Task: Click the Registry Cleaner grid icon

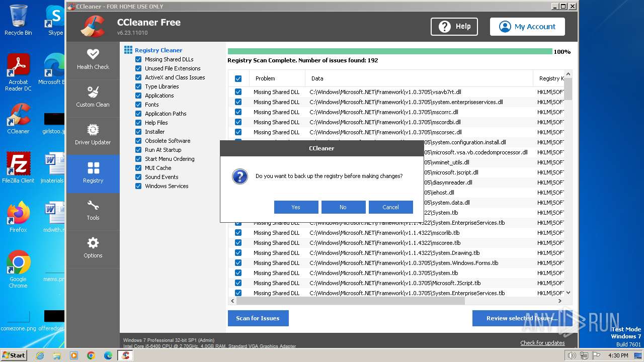Action: pos(128,50)
